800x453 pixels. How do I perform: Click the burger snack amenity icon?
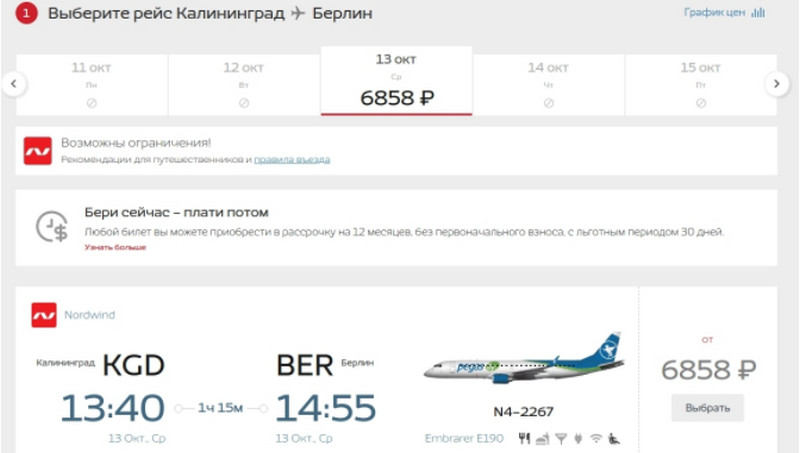tap(542, 438)
